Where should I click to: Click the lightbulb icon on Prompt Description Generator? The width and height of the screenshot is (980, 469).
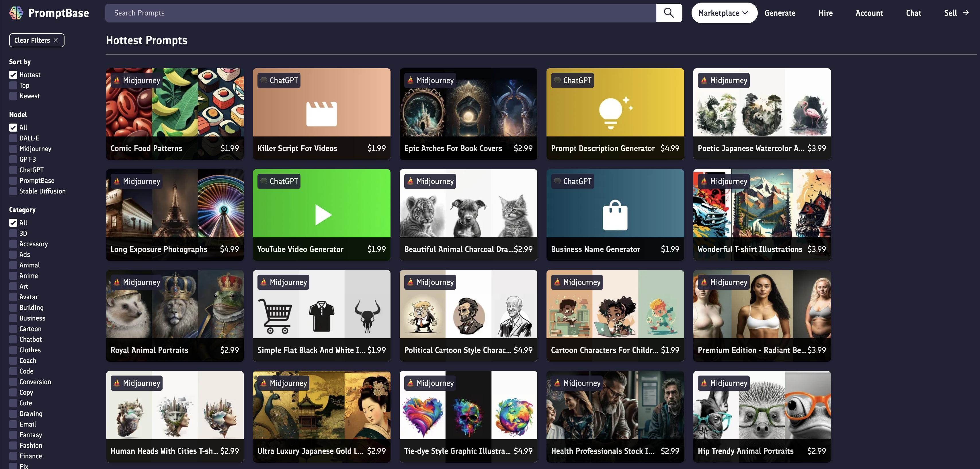click(x=611, y=113)
